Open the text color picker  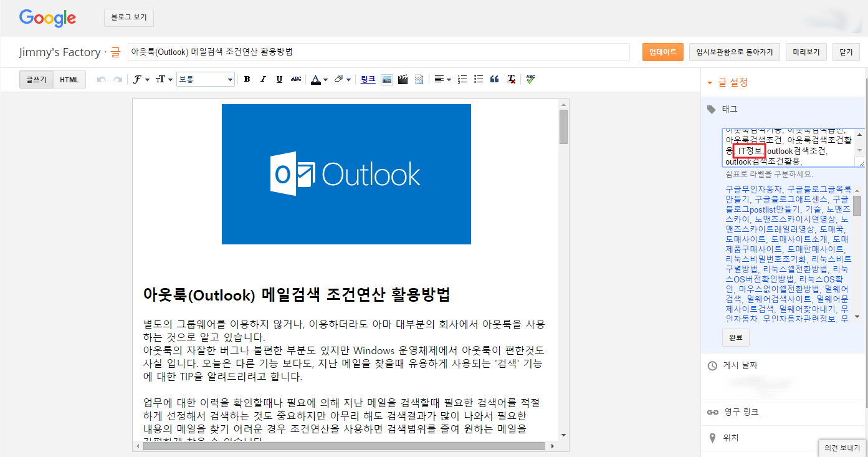(x=319, y=79)
